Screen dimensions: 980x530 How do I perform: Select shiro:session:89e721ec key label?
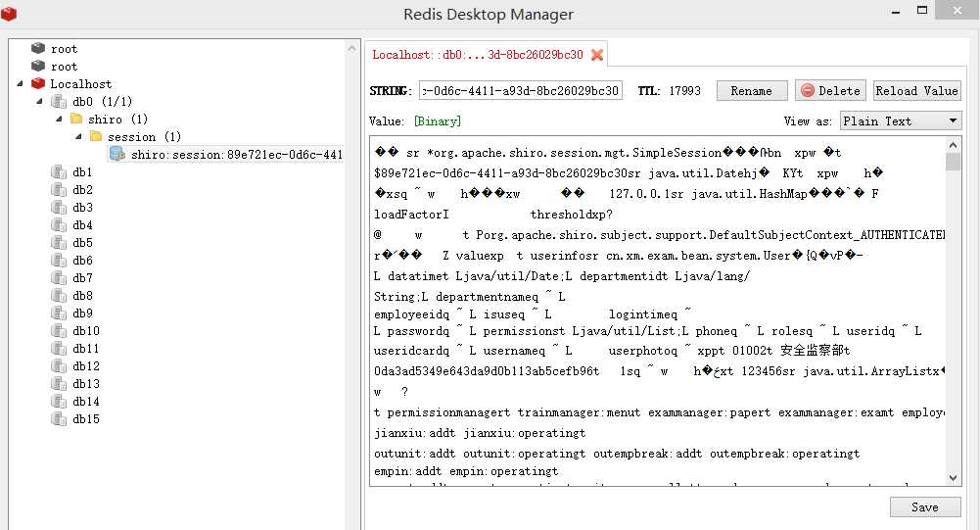point(237,155)
